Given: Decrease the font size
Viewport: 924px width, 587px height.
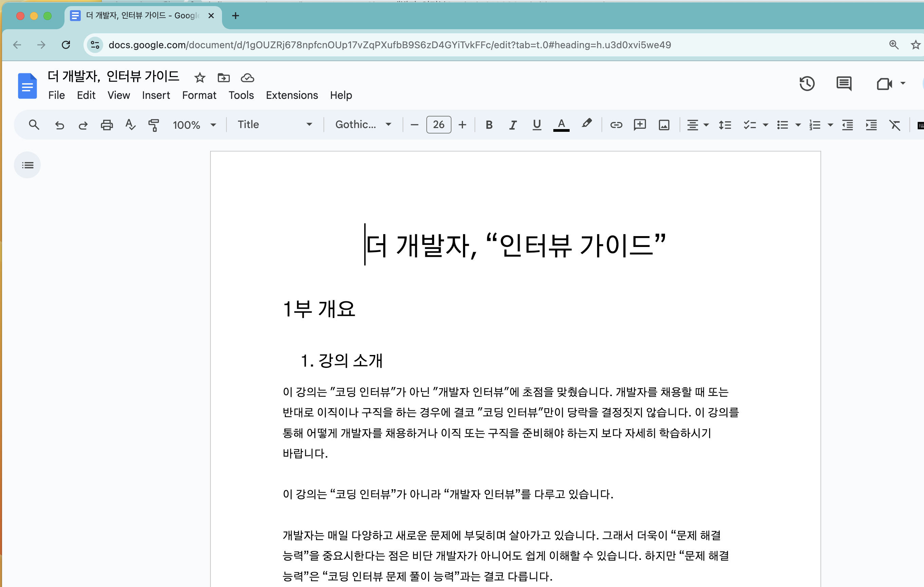Looking at the screenshot, I should click(414, 125).
